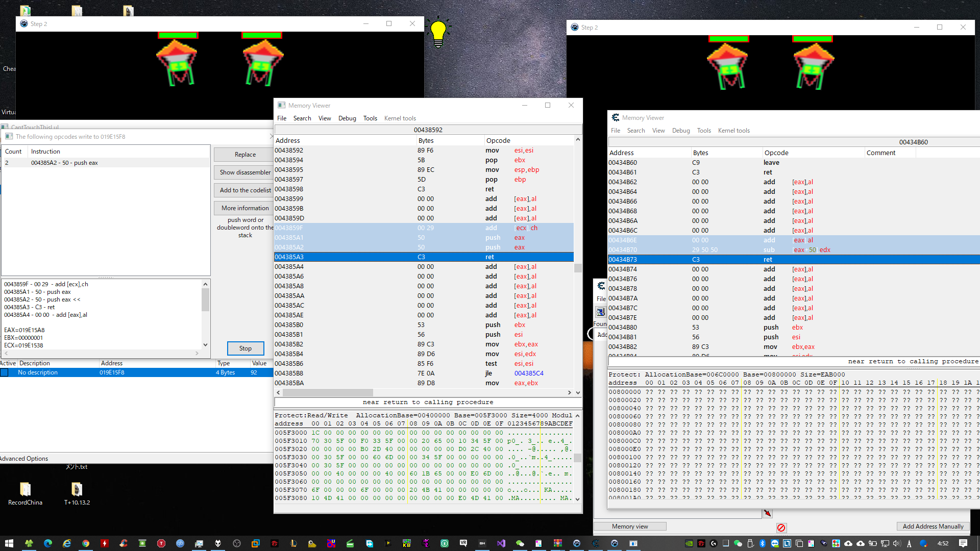Click the Bluetooth system tray icon
980x551 pixels.
pyautogui.click(x=763, y=543)
